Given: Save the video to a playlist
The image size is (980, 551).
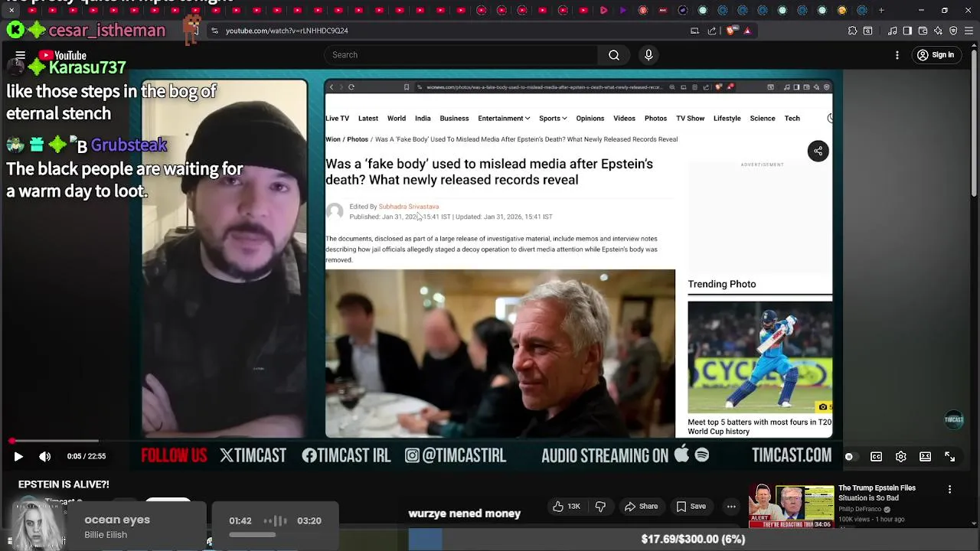Looking at the screenshot, I should point(691,507).
